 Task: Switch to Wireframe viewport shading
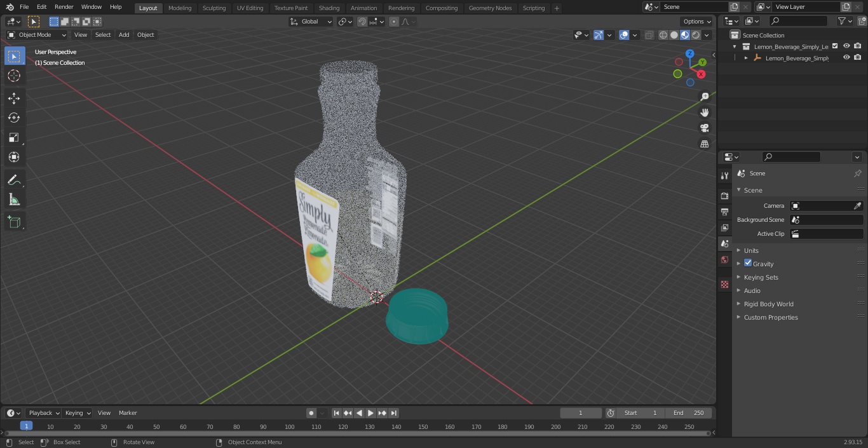coord(663,35)
